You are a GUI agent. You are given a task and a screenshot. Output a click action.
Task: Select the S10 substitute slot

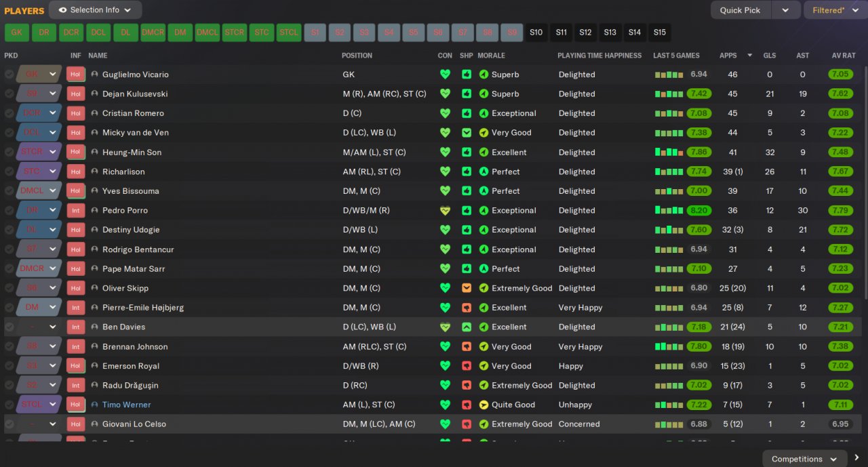[x=536, y=33]
